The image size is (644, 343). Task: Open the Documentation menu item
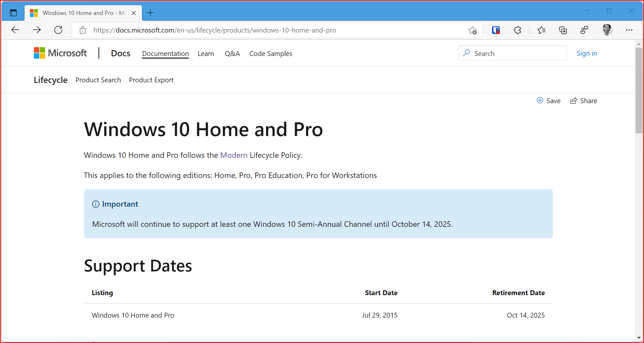click(165, 54)
